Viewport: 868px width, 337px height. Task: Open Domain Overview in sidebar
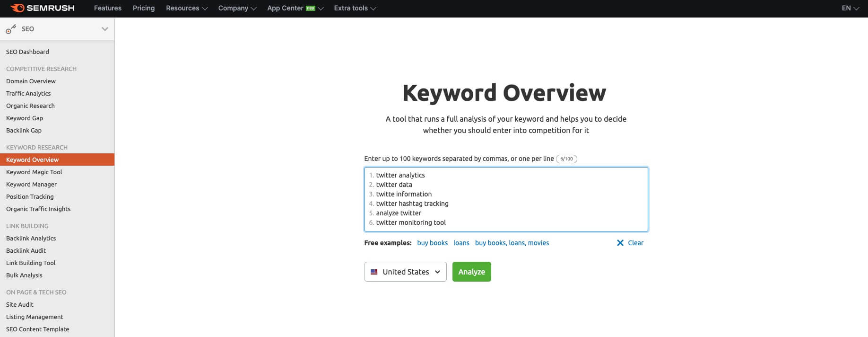(31, 81)
